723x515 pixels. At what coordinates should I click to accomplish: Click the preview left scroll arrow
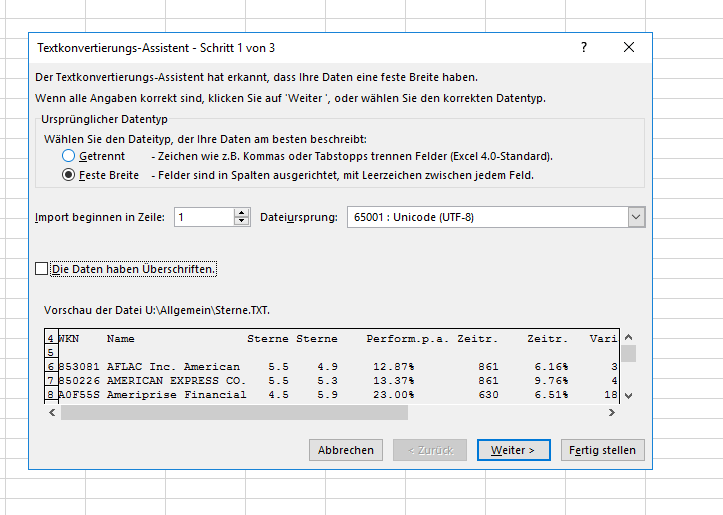(x=52, y=413)
